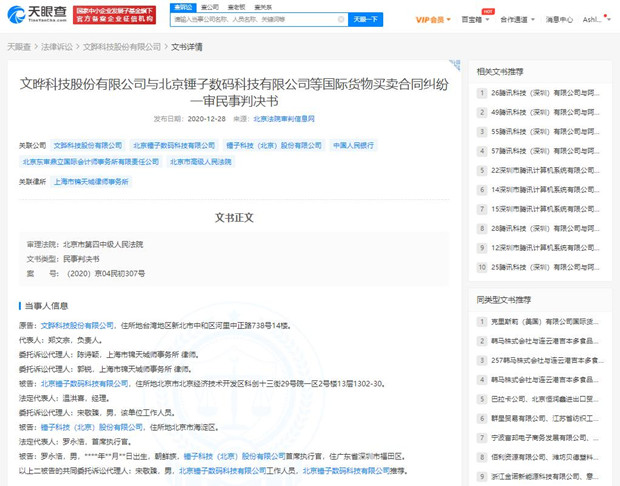
Task: Go to 天眼查 in the breadcrumb
Action: point(19,47)
